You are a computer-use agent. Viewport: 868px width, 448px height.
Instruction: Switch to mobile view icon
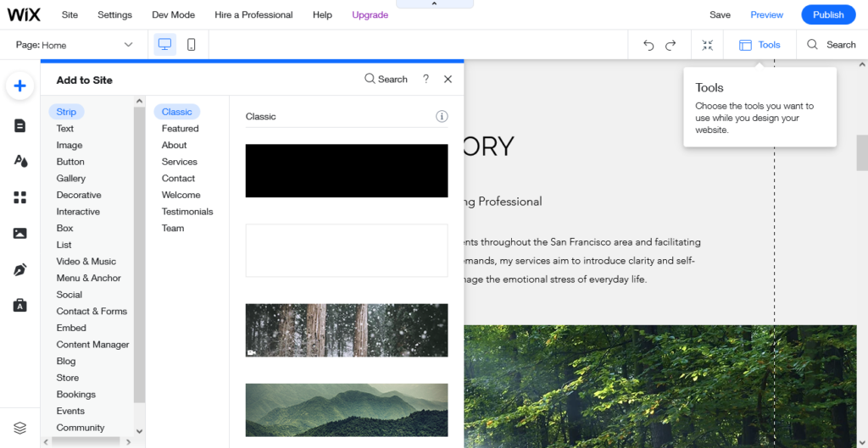click(191, 45)
